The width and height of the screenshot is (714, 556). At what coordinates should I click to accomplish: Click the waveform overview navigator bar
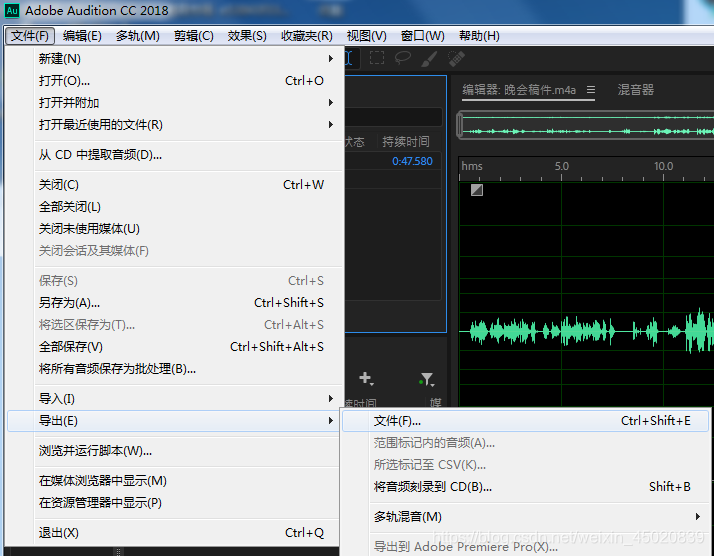(x=587, y=125)
